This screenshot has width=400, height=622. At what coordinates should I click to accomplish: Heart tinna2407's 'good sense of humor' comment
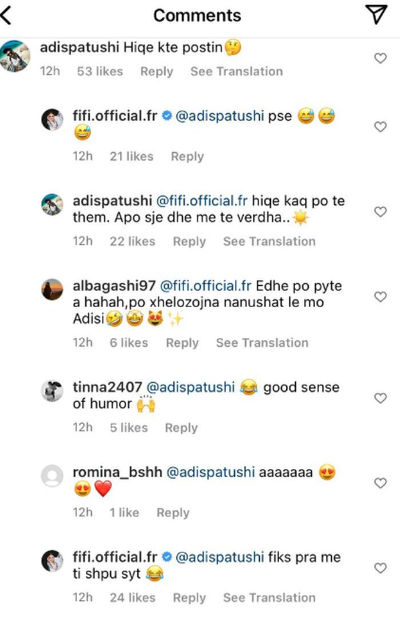381,398
